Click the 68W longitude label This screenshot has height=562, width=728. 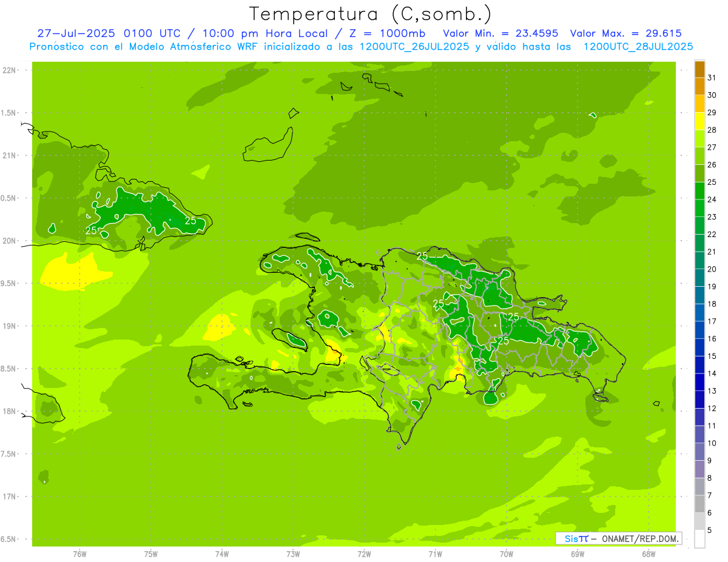click(649, 554)
